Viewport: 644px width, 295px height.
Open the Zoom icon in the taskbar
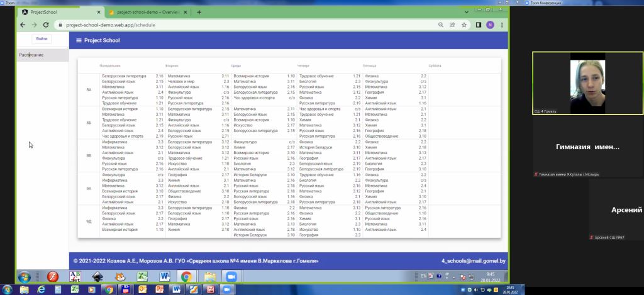coord(230,277)
